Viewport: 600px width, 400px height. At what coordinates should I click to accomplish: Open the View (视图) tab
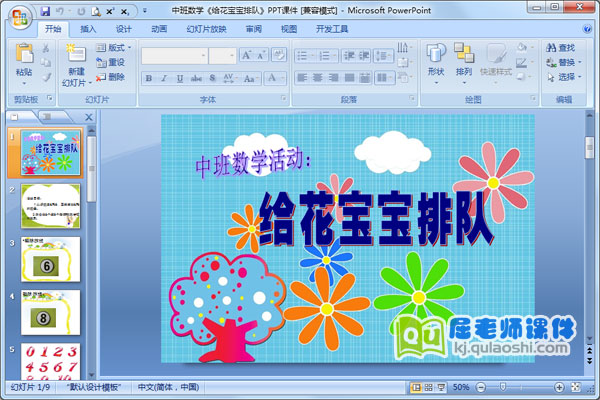[289, 29]
